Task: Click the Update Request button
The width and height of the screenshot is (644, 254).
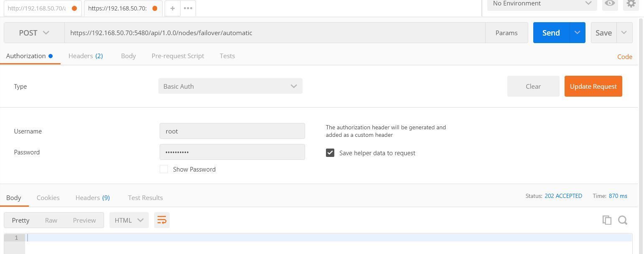Action: click(x=593, y=86)
